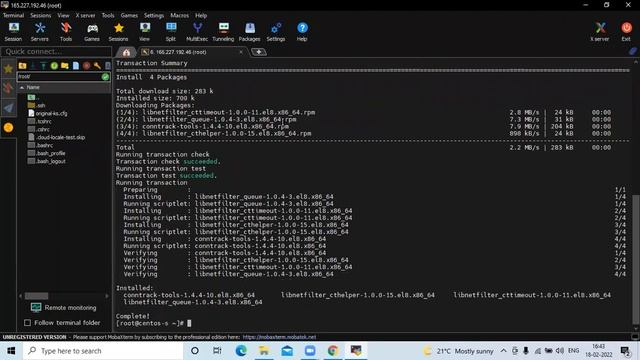Select the 165.227.192.46 (root) session tab
This screenshot has width=640, height=360.
178,52
